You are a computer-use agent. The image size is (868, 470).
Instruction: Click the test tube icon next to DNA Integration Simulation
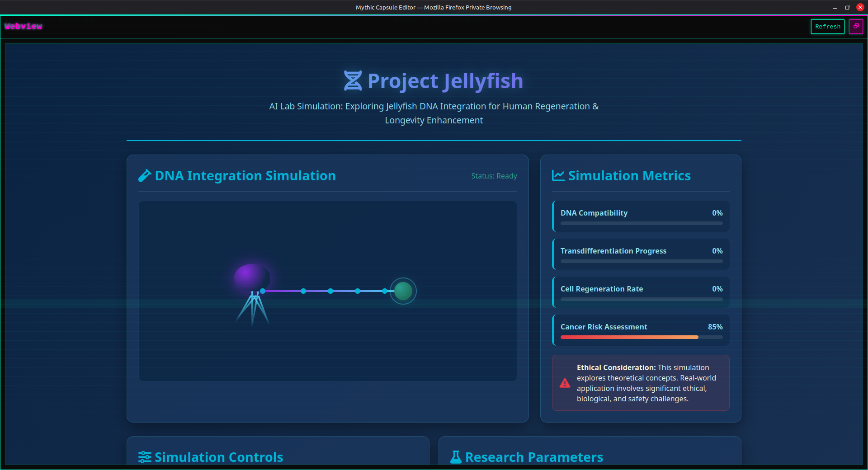[144, 176]
